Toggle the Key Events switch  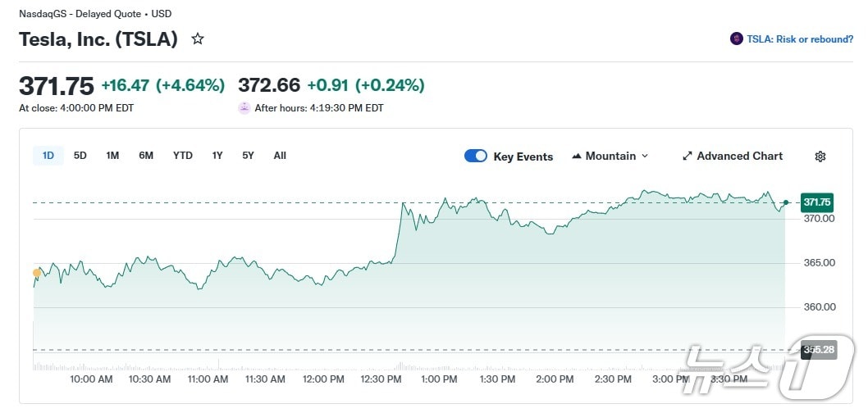pyautogui.click(x=476, y=156)
